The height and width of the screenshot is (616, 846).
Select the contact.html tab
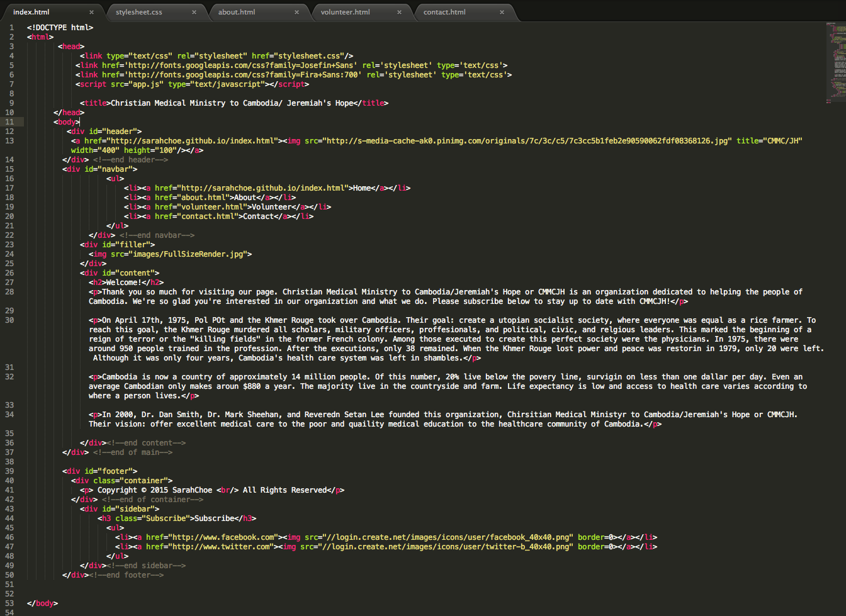444,12
